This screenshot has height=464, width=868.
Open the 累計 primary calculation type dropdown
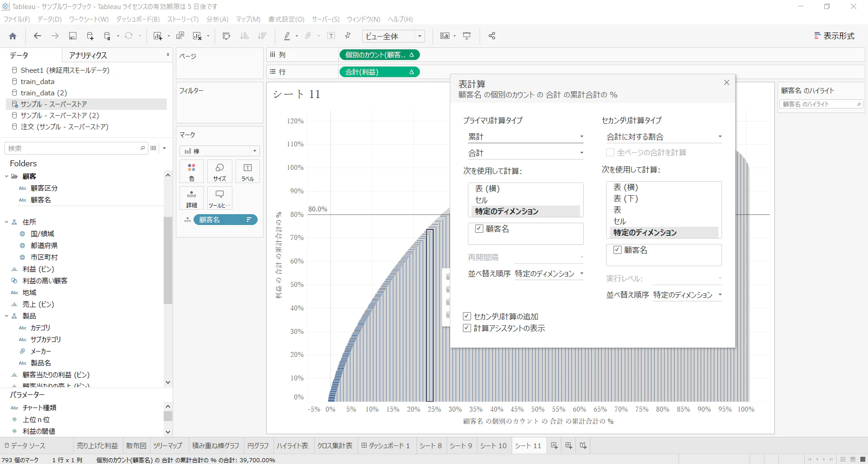pos(526,136)
